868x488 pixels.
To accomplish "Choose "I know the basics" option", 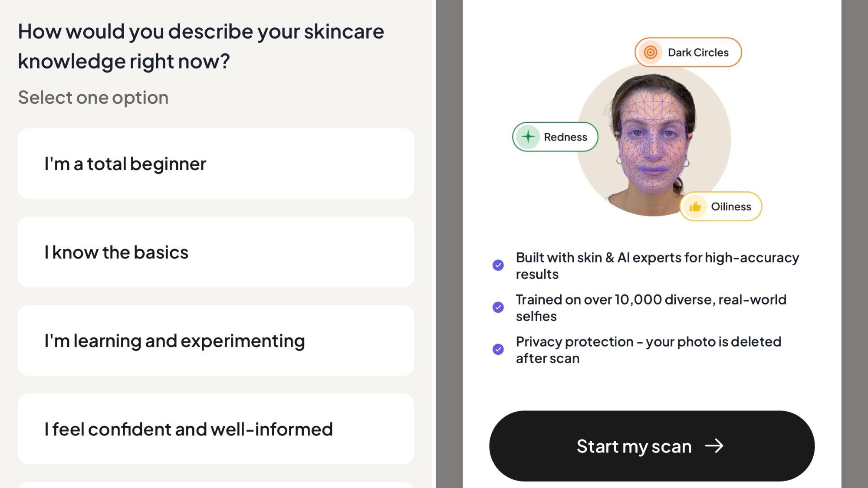I will [x=216, y=252].
